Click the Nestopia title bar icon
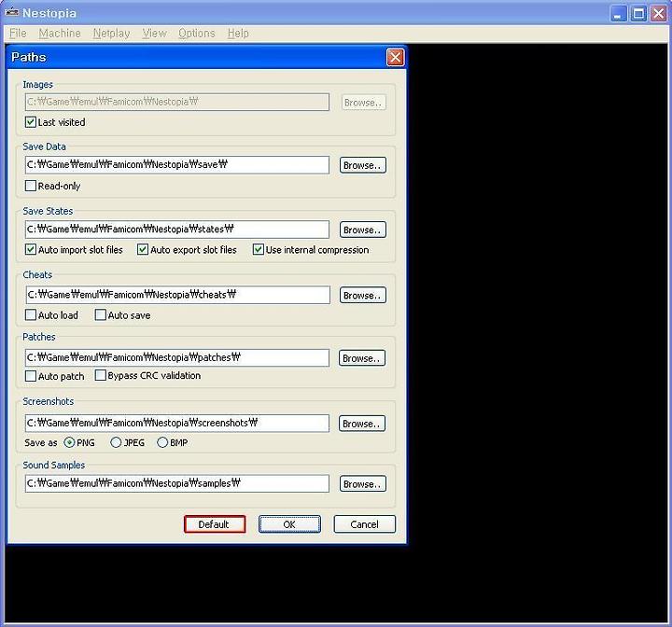 click(11, 12)
